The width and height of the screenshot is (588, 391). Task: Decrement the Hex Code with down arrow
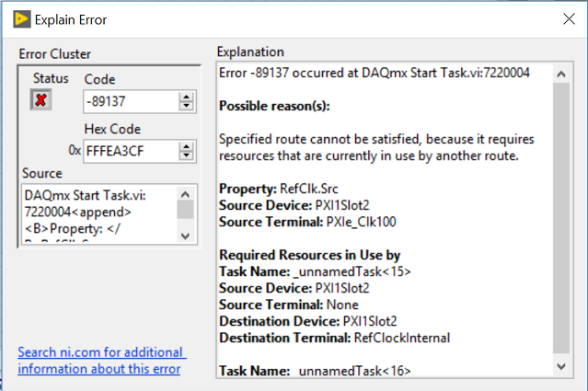point(186,155)
